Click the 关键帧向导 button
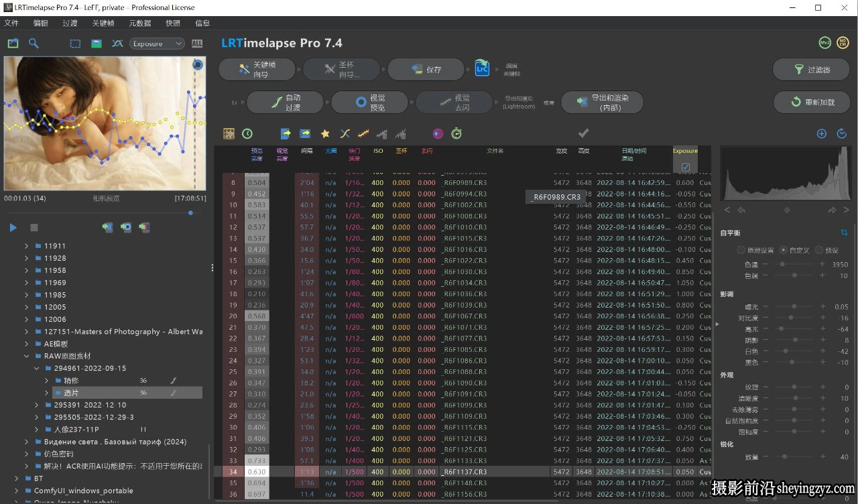858x504 pixels. click(257, 69)
